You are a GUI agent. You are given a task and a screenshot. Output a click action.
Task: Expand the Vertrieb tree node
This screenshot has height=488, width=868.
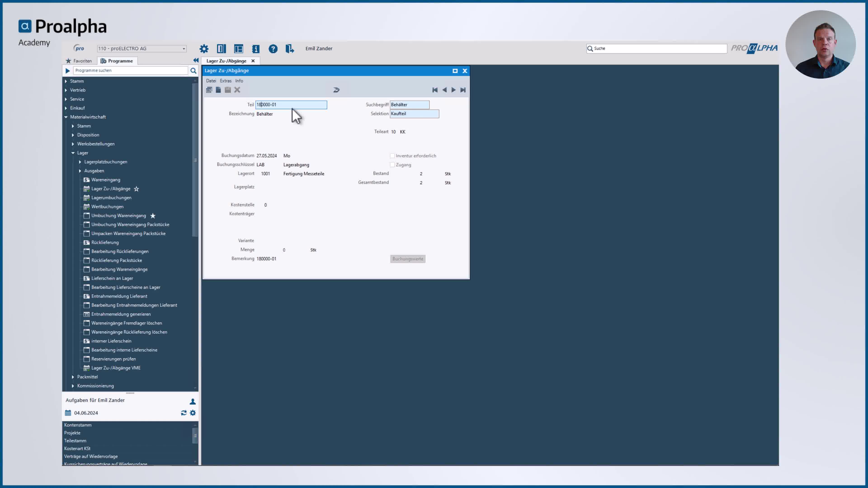click(66, 90)
